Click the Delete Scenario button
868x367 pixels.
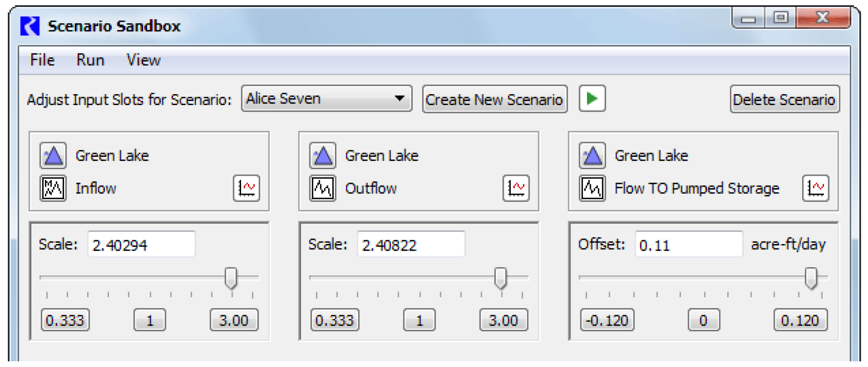(784, 99)
